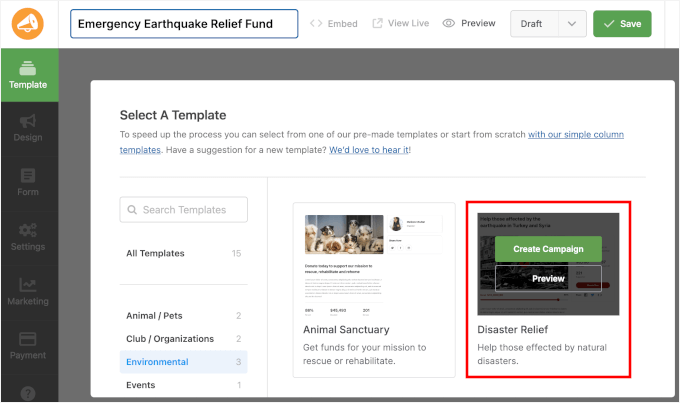680x403 pixels.
Task: Select the Animal Sanctuary template thumbnail
Action: (x=372, y=259)
